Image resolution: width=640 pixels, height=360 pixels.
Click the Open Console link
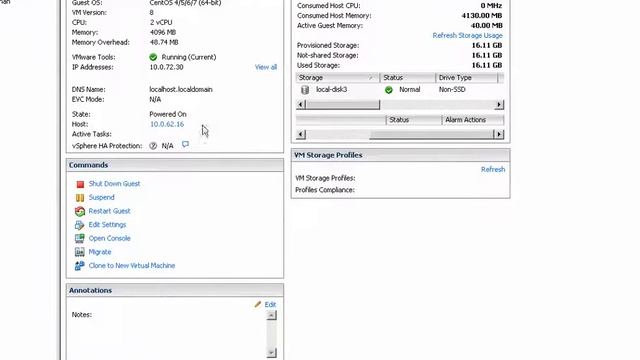click(109, 238)
